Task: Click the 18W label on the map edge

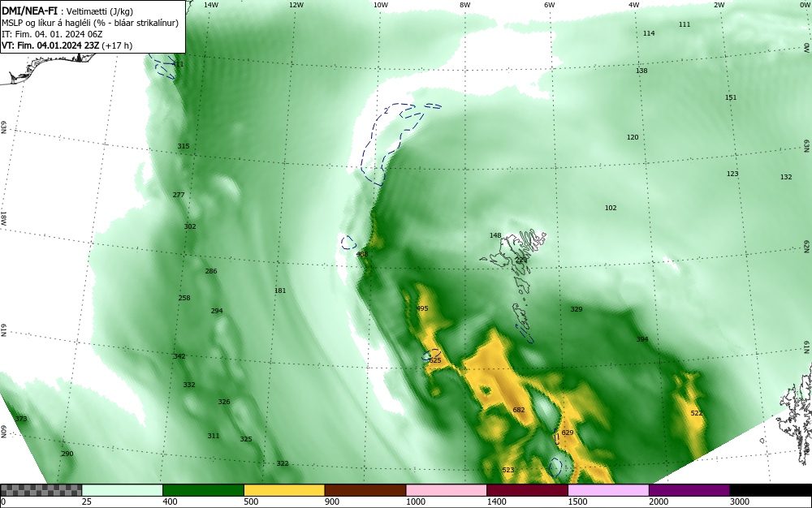Action: [3, 217]
